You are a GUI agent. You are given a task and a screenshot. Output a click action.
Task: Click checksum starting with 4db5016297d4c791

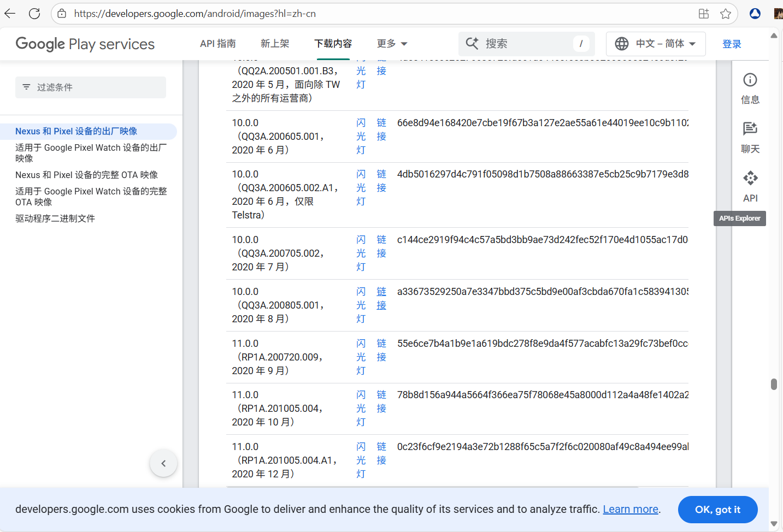543,174
